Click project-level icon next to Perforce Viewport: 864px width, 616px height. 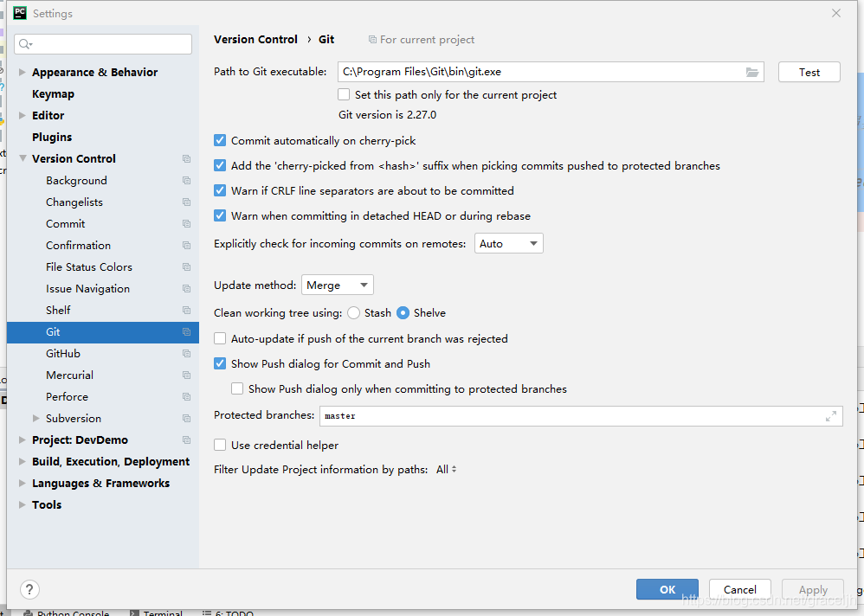[x=187, y=397]
